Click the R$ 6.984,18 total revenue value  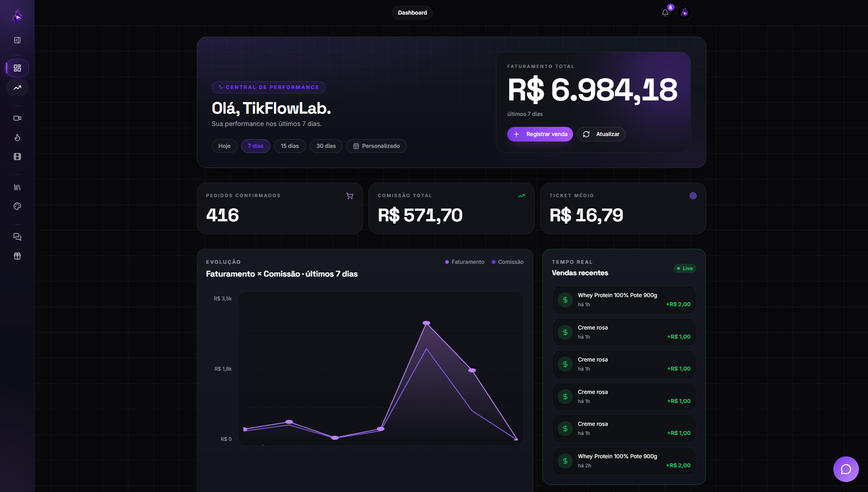coord(593,90)
